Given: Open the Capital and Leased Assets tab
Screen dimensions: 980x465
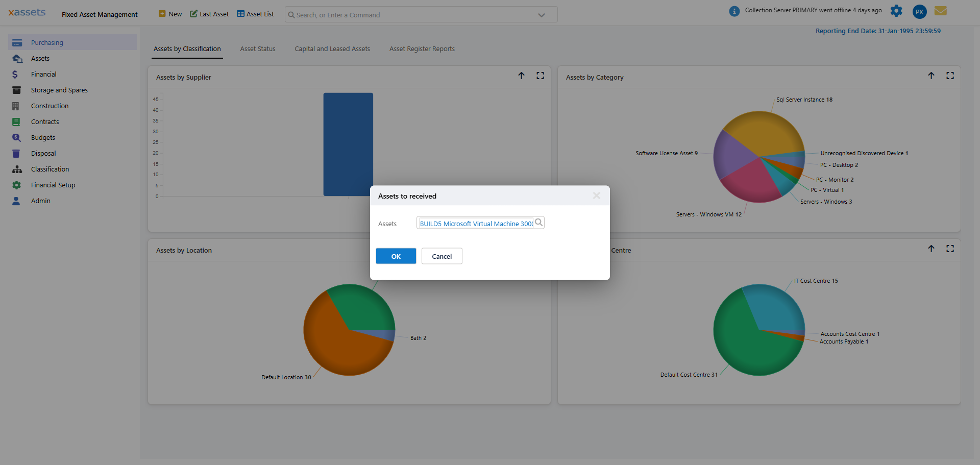Looking at the screenshot, I should click(x=332, y=48).
